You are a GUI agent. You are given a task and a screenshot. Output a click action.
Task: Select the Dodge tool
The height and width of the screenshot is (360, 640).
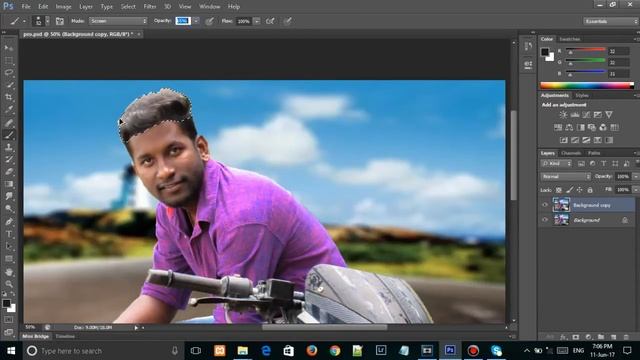9,209
